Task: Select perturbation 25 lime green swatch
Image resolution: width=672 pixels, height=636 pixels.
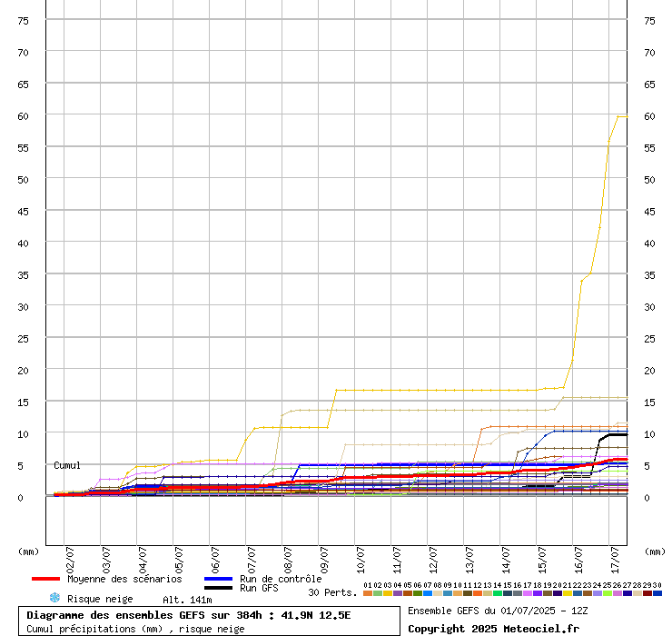Action: (607, 593)
